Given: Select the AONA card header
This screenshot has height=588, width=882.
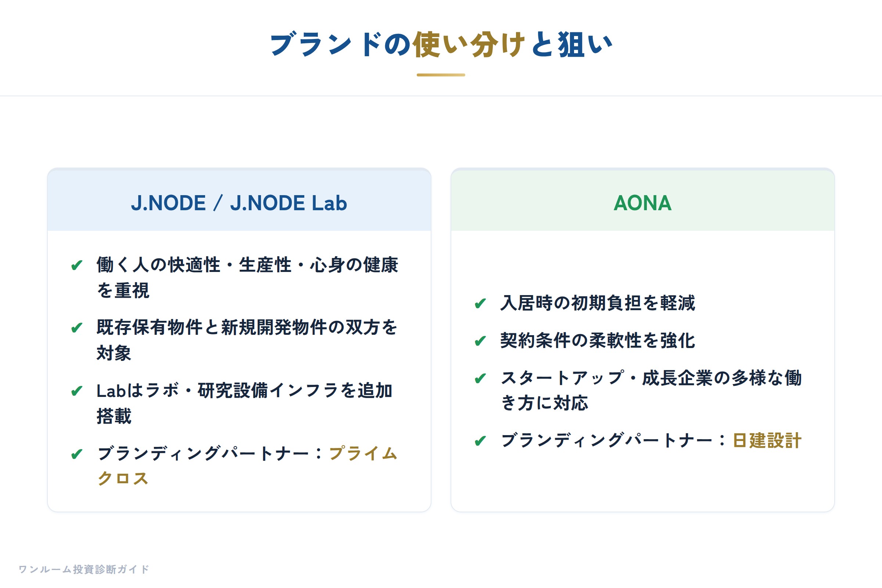Looking at the screenshot, I should (x=643, y=201).
